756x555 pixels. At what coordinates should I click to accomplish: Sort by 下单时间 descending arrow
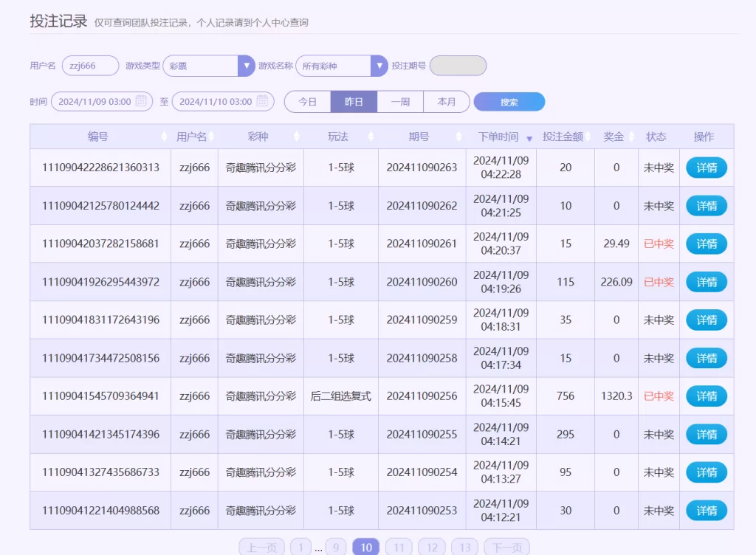tap(529, 139)
